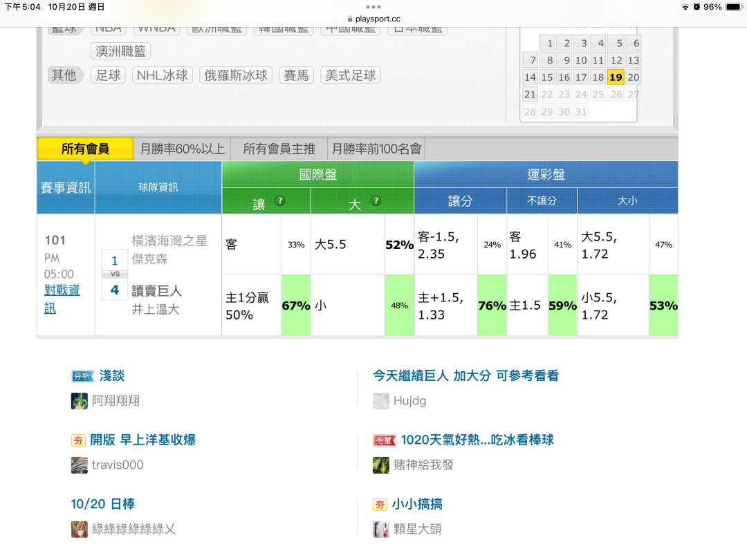Click the help icon beside 大

click(x=376, y=201)
